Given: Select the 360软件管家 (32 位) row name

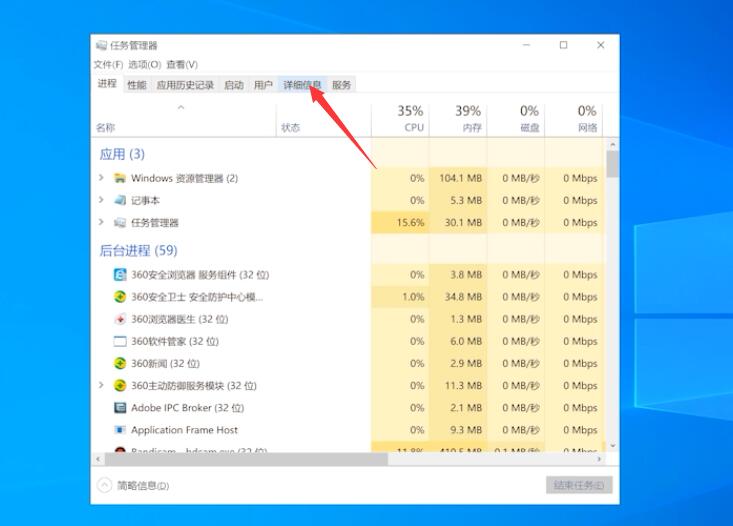Looking at the screenshot, I should (175, 341).
